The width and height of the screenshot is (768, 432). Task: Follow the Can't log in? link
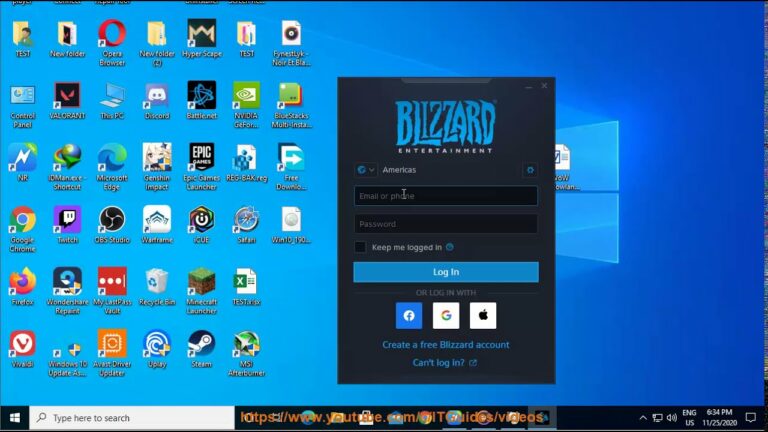pyautogui.click(x=445, y=363)
